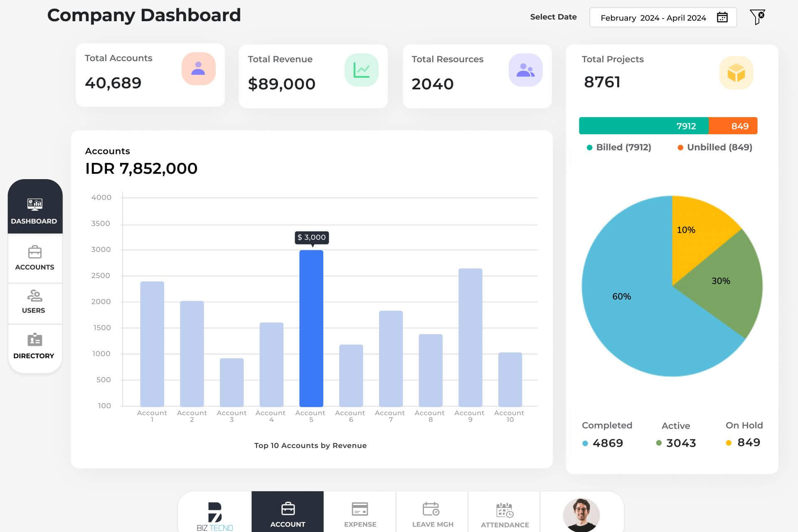Open the calendar icon in date field
The height and width of the screenshot is (532, 798).
(722, 17)
